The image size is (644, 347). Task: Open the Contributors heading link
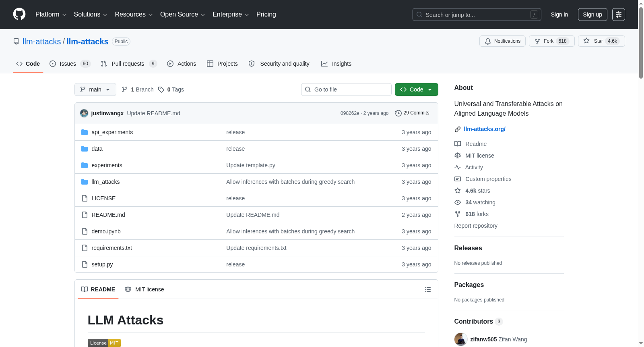click(x=479, y=322)
